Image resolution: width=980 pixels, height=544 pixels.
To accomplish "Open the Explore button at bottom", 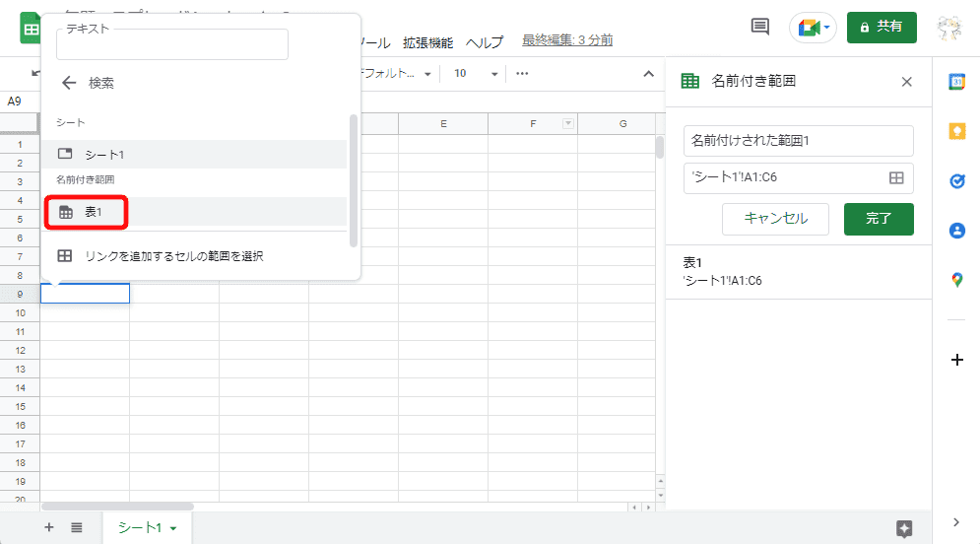I will tap(904, 528).
